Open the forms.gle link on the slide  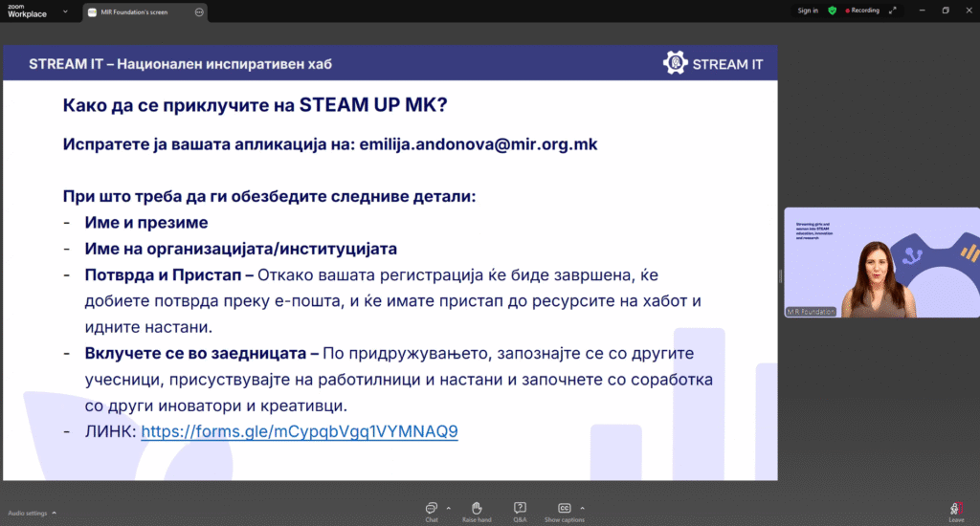click(x=300, y=431)
